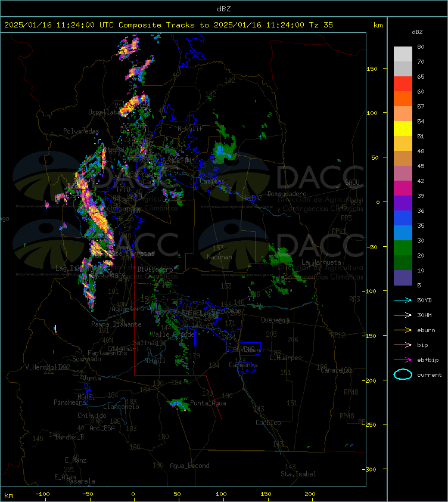
Task: Click the 'Sosneado' place label
Action: [x=86, y=360]
